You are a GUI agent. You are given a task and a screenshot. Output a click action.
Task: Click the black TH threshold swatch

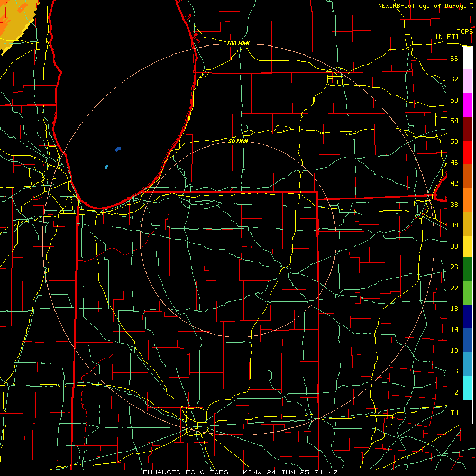tap(467, 411)
